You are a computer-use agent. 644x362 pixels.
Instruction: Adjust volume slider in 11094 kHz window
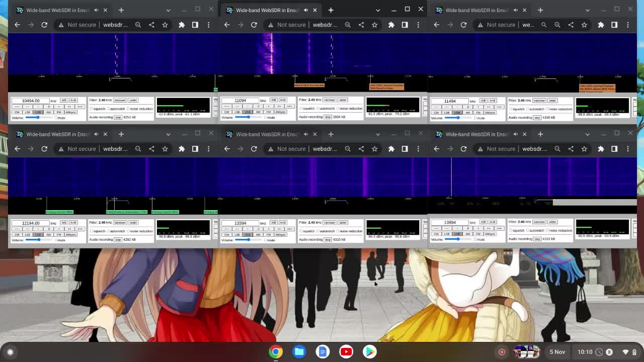coord(249,117)
